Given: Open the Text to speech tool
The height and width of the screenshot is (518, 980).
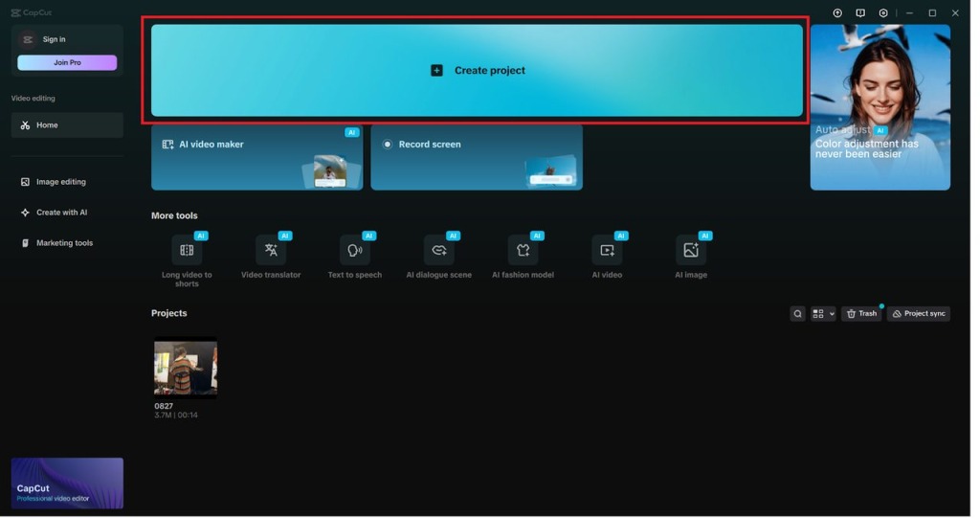Looking at the screenshot, I should pos(355,251).
